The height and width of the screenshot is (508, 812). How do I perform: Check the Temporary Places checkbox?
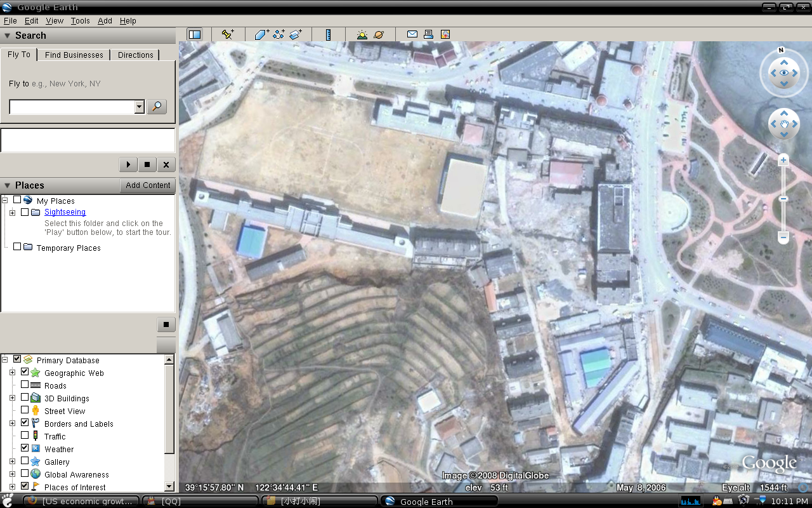[17, 247]
